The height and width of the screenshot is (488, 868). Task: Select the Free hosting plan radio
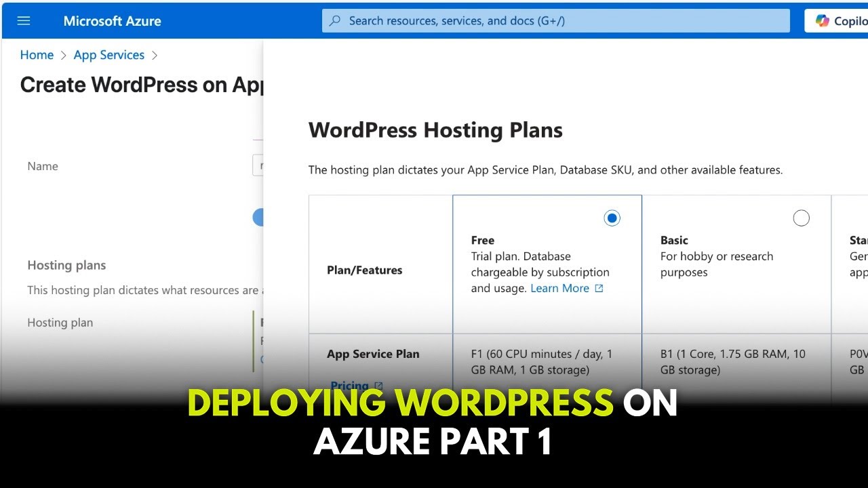click(612, 218)
